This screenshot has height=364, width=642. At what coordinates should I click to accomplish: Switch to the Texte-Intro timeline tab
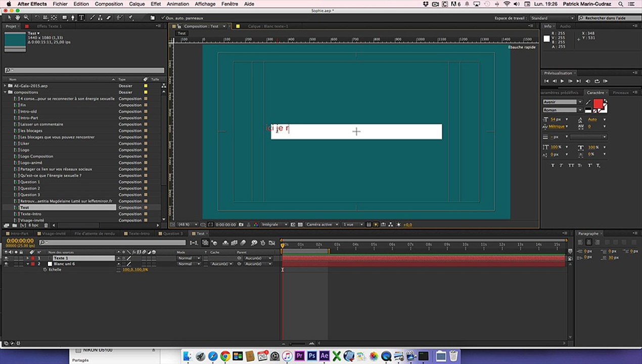coord(139,234)
